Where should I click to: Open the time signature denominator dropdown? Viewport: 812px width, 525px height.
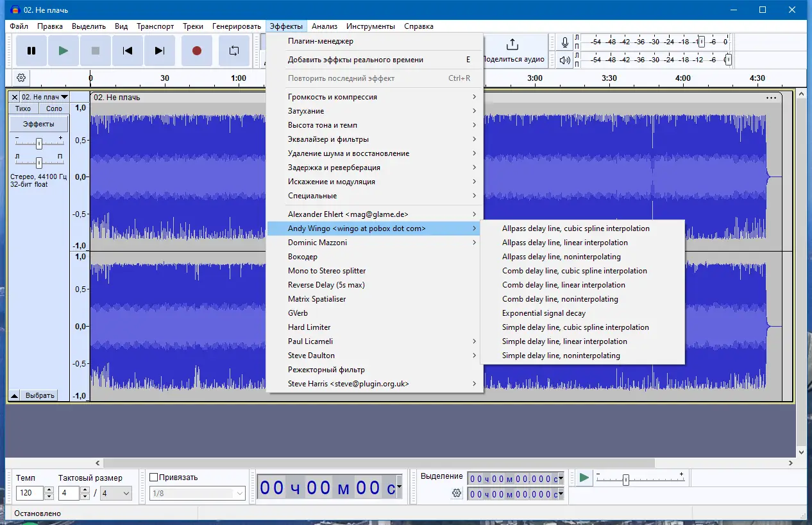pos(116,494)
